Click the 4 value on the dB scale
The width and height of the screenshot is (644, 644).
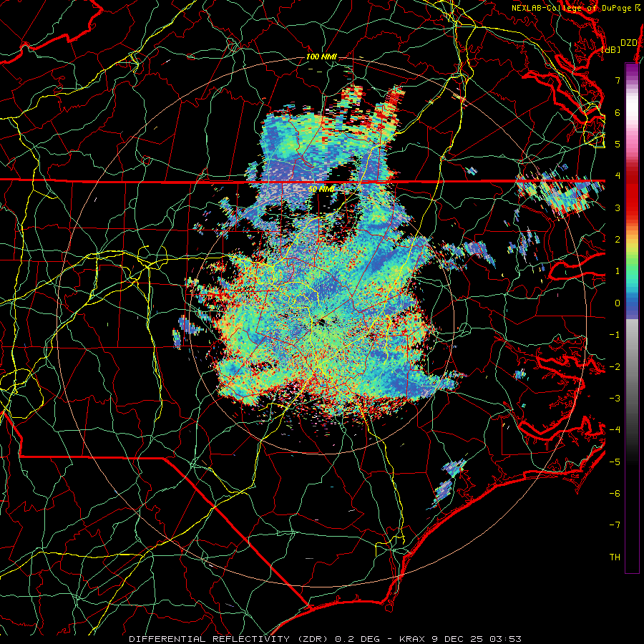tap(618, 176)
